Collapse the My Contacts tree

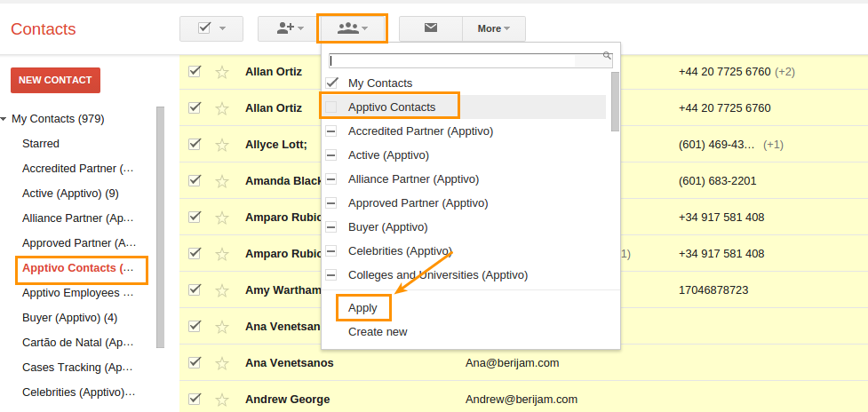point(4,119)
